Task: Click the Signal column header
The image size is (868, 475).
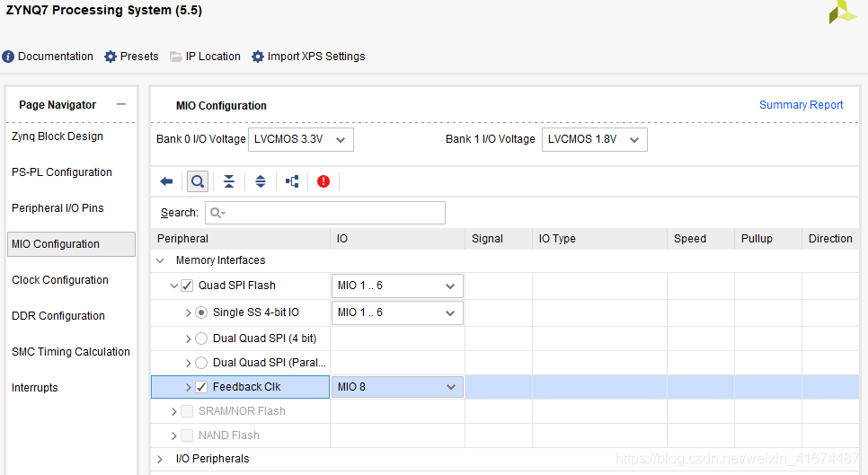Action: pyautogui.click(x=499, y=239)
